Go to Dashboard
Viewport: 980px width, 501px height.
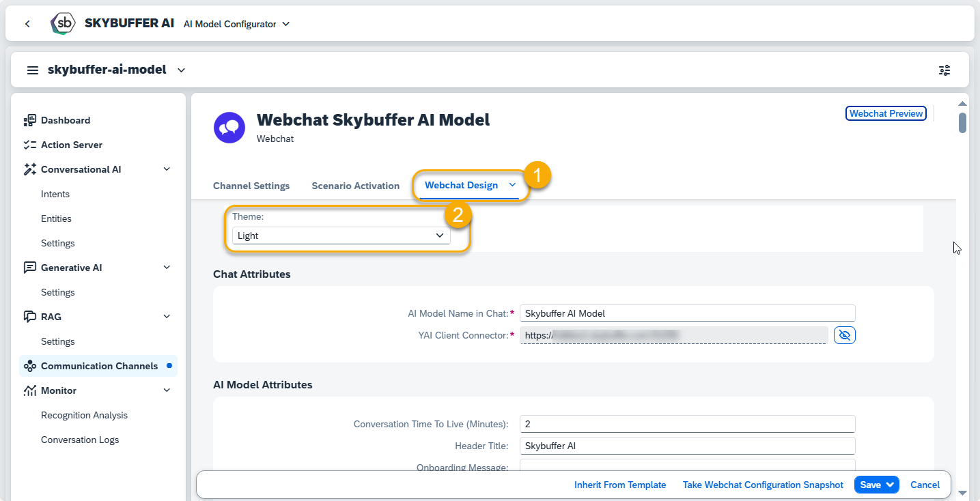click(66, 120)
